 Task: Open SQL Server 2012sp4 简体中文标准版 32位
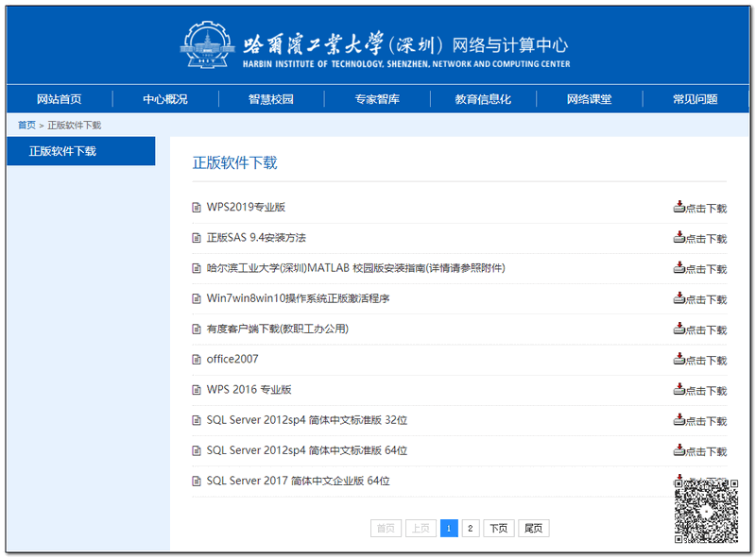click(306, 420)
